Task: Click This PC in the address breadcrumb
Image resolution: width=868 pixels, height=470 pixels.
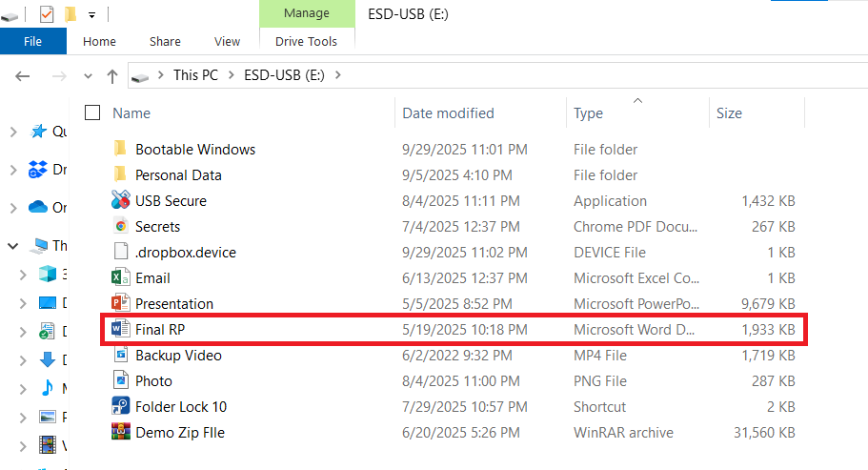Action: point(195,74)
